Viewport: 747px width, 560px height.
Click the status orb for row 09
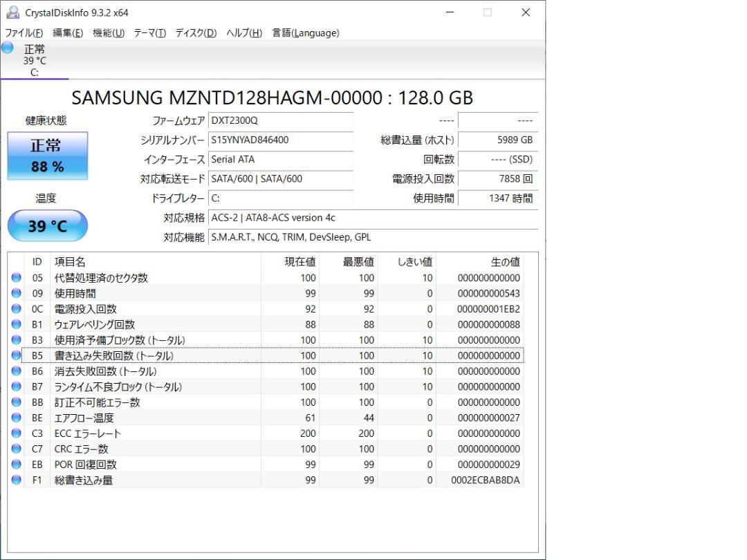pyautogui.click(x=16, y=293)
